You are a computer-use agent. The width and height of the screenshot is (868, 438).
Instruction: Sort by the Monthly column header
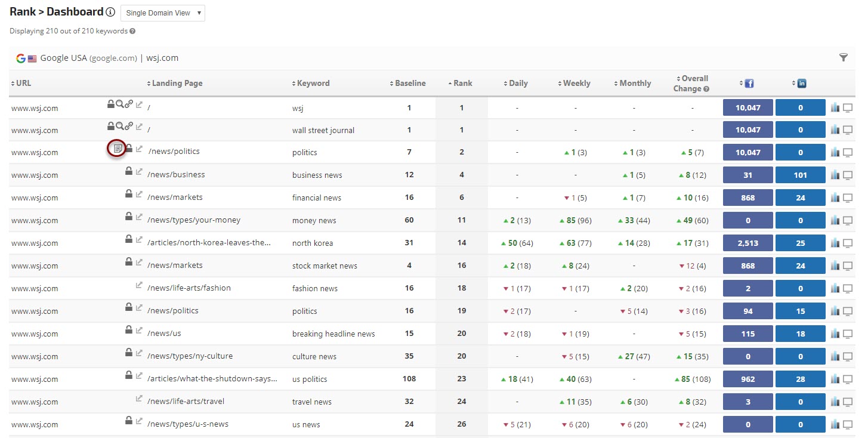[633, 84]
